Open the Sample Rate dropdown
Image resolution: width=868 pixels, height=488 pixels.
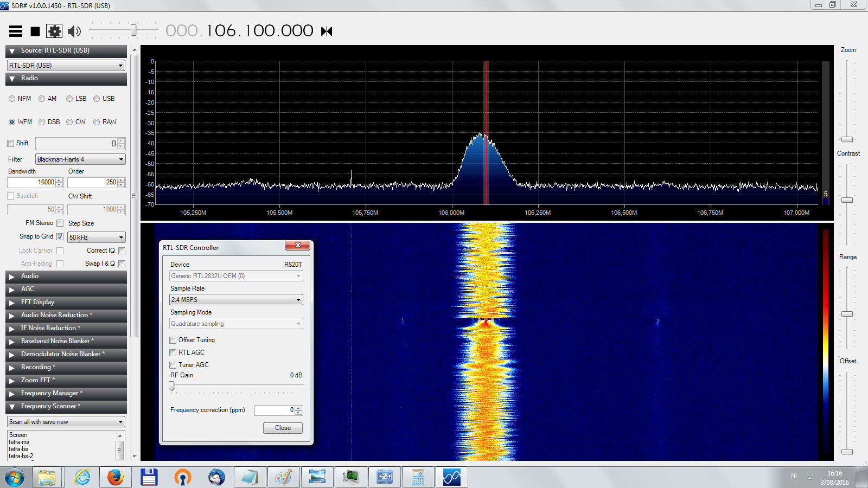pyautogui.click(x=236, y=300)
